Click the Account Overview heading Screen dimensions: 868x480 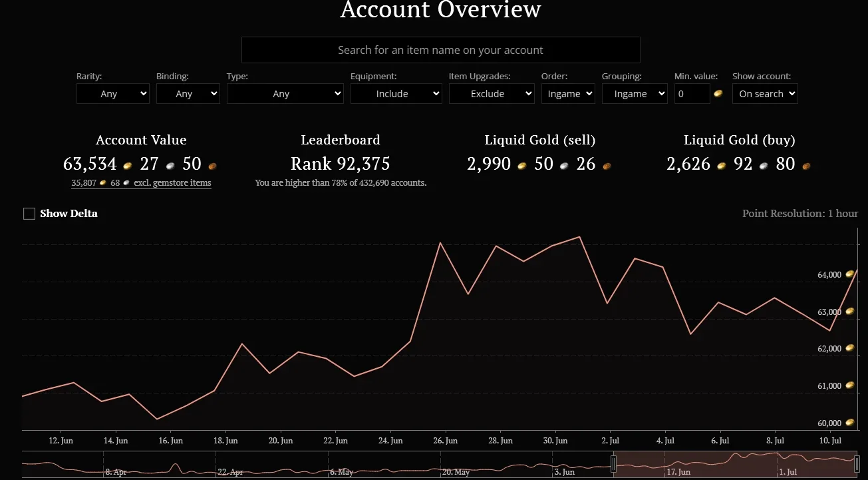(441, 10)
